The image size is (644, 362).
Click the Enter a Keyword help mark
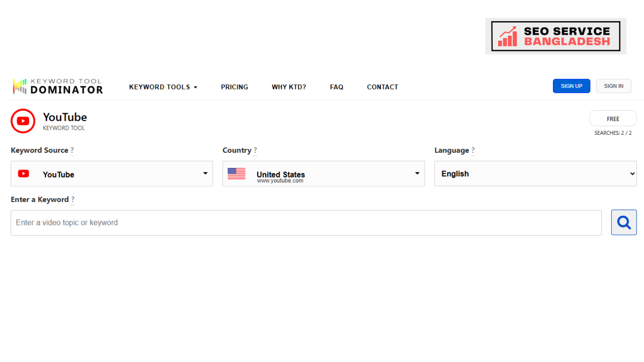[72, 200]
